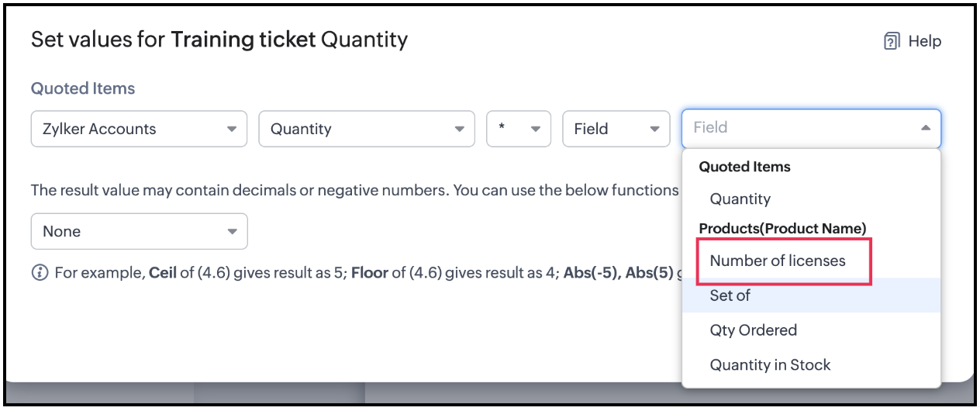Open the asterisk operator dropdown

tap(518, 129)
